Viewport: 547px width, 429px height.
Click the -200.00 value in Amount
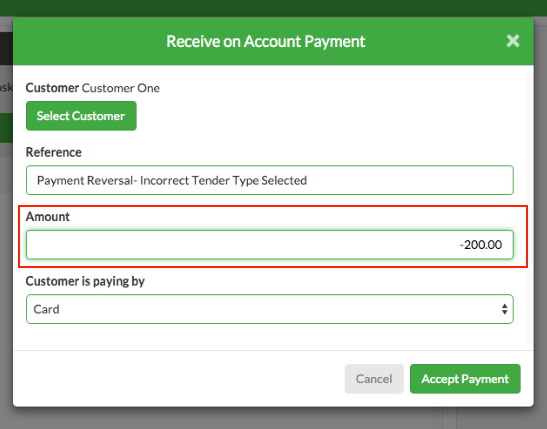(481, 245)
